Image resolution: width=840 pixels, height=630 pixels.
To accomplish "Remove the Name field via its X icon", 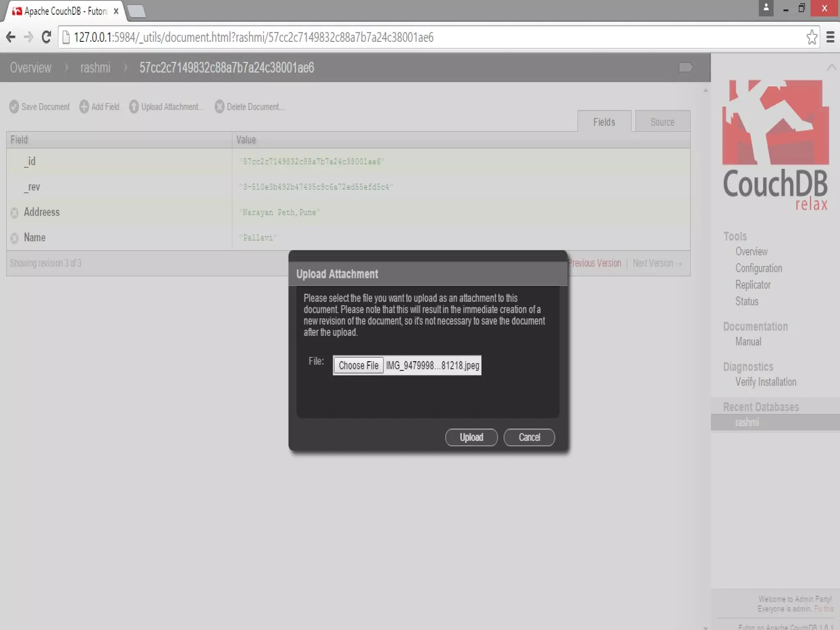I will [14, 238].
